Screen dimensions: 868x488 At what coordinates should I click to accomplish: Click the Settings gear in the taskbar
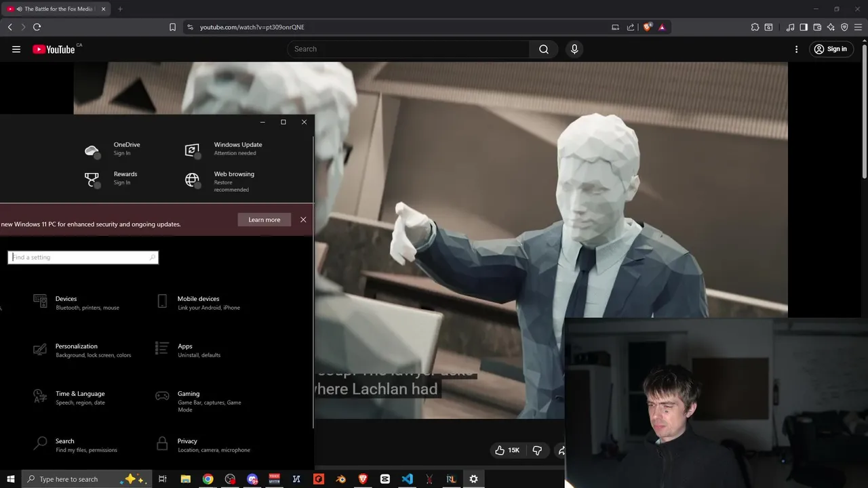click(x=473, y=479)
